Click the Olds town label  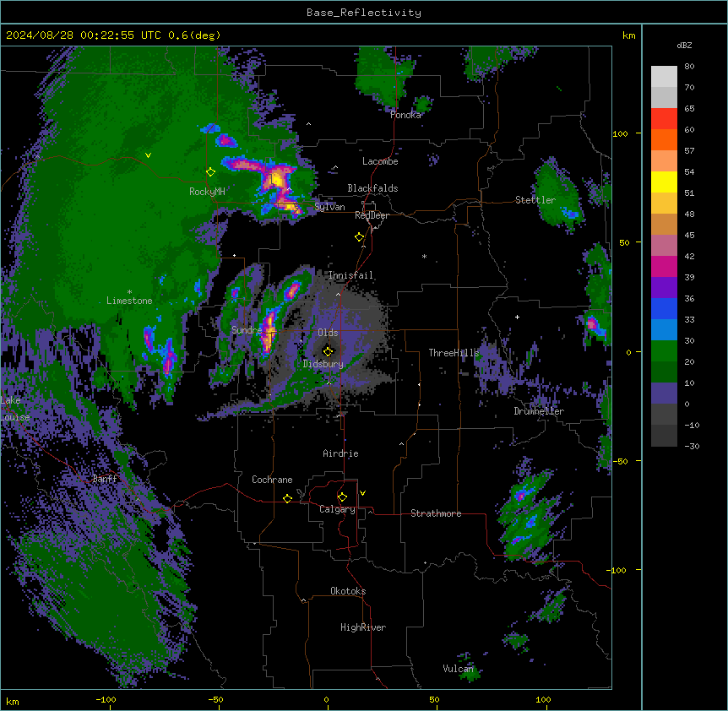coord(328,333)
